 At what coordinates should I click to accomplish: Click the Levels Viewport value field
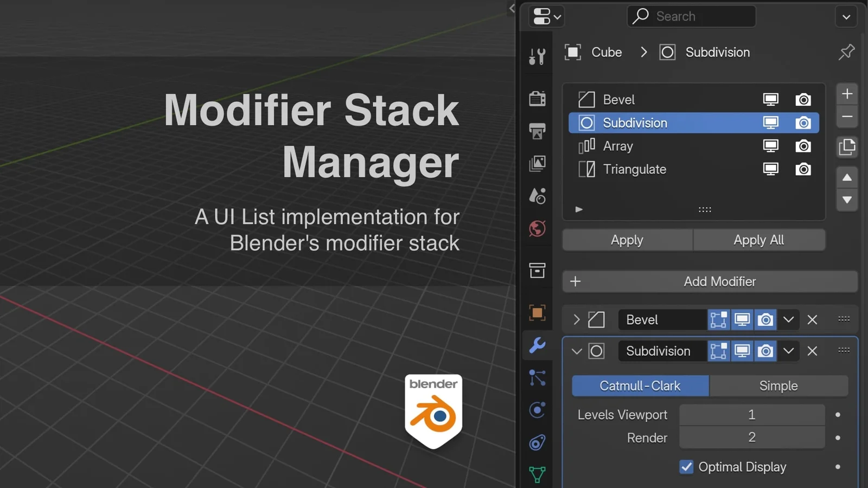pyautogui.click(x=751, y=415)
